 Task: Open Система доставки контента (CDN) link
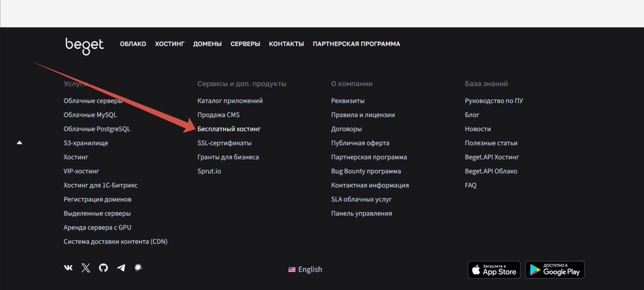point(115,241)
